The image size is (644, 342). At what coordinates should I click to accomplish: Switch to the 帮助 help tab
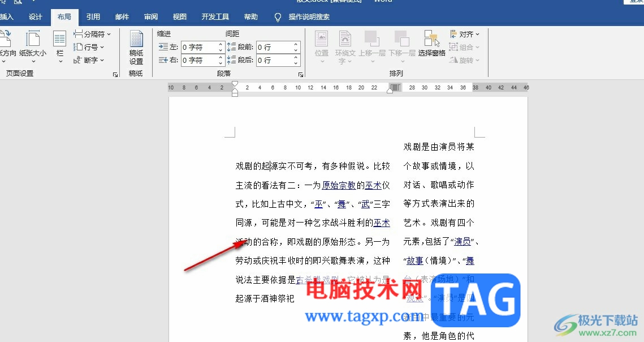coord(251,17)
